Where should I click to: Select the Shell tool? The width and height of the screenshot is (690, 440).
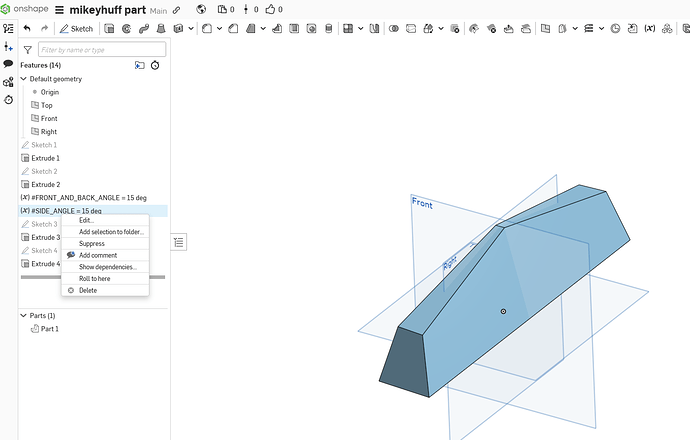pos(294,29)
